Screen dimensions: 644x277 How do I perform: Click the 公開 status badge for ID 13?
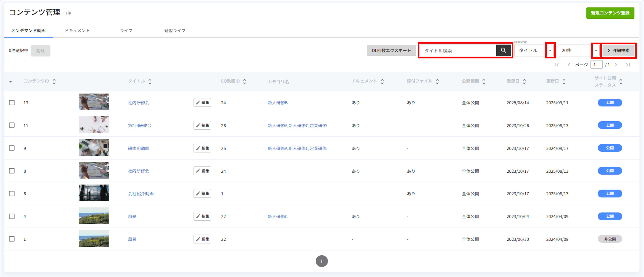point(610,102)
